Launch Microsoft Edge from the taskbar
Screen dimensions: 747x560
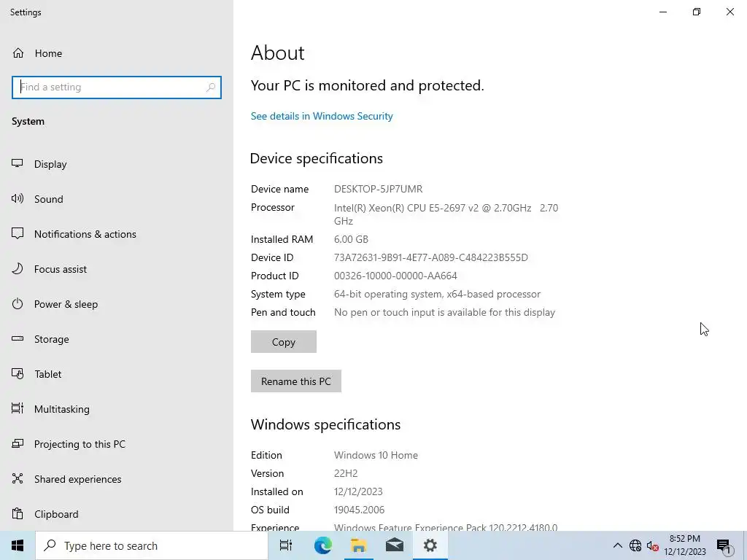322,545
